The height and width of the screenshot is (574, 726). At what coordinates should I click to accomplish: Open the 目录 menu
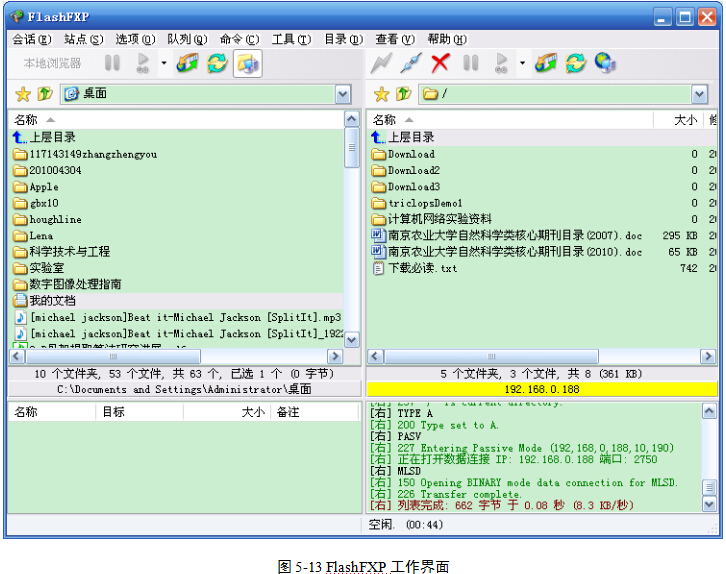coord(344,40)
